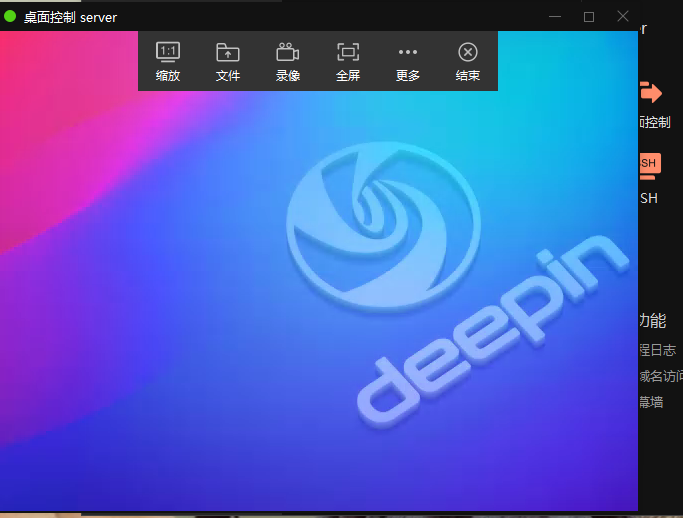This screenshot has height=518, width=683.
Task: Minimize the 桌面控制 server window
Action: [555, 17]
